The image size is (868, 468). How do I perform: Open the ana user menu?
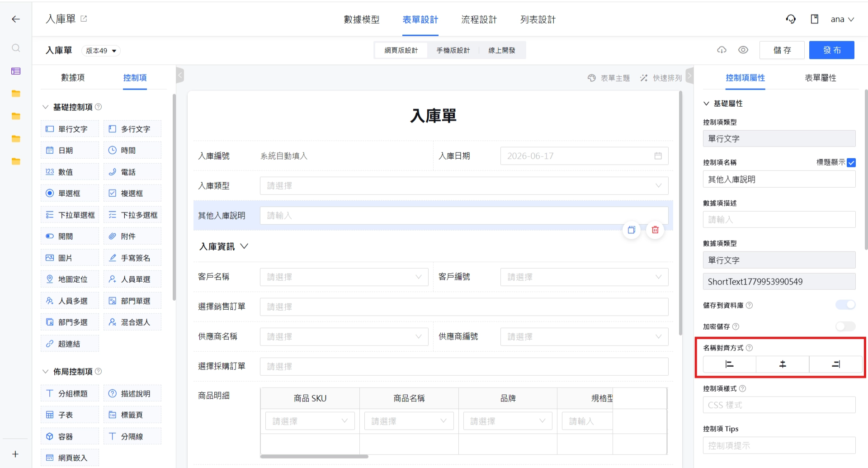(x=842, y=19)
